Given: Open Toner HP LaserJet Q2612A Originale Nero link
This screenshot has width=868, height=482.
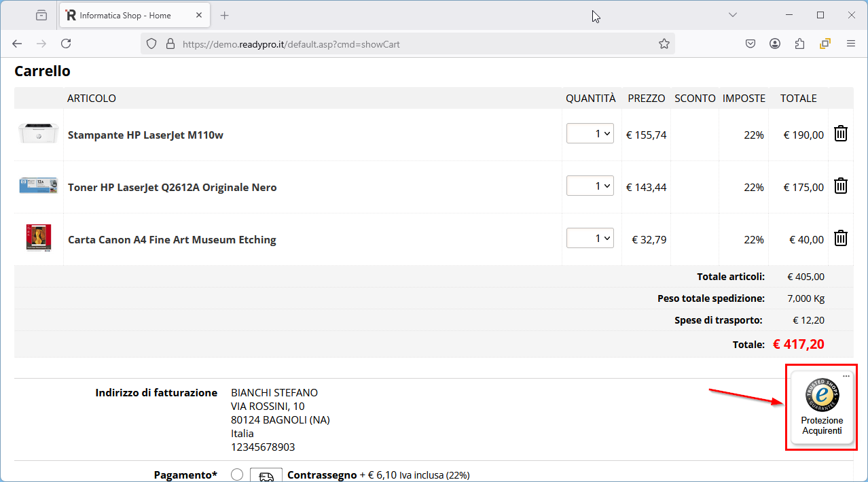Looking at the screenshot, I should coord(173,187).
